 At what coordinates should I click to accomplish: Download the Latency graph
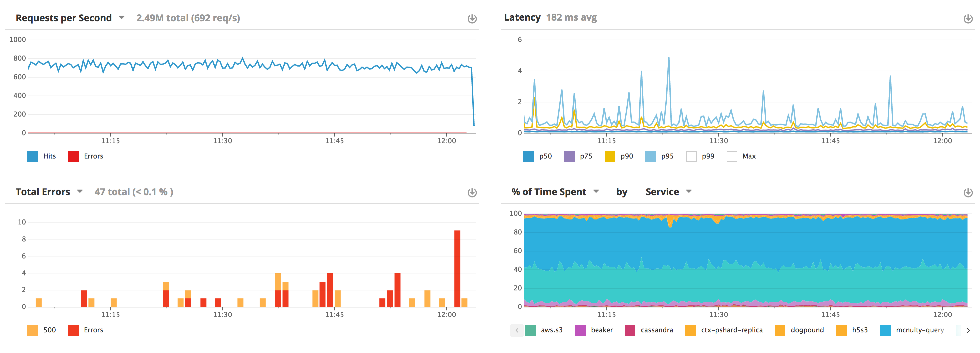[x=968, y=19]
